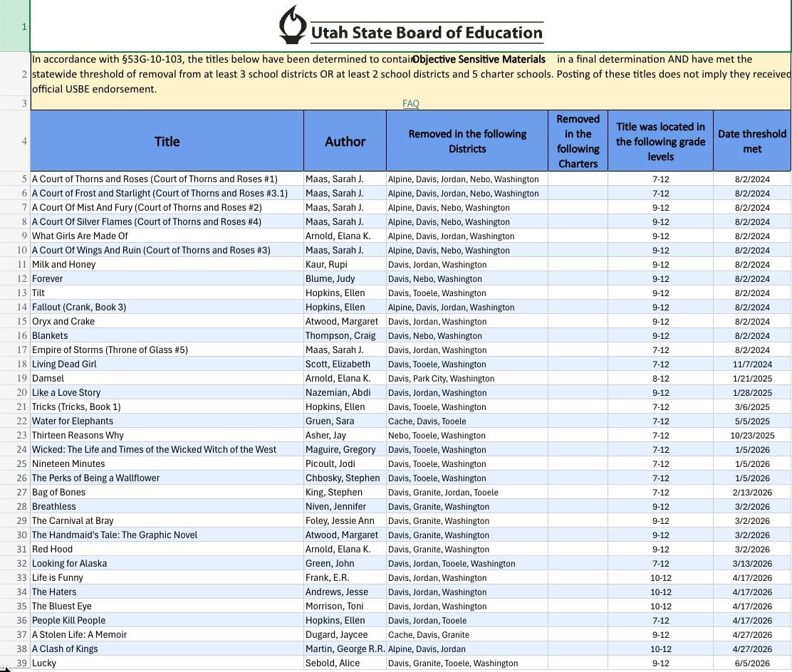Viewport: 792px width, 672px height.
Task: Click the 'A Clash of Kings' cell
Action: tap(167, 649)
